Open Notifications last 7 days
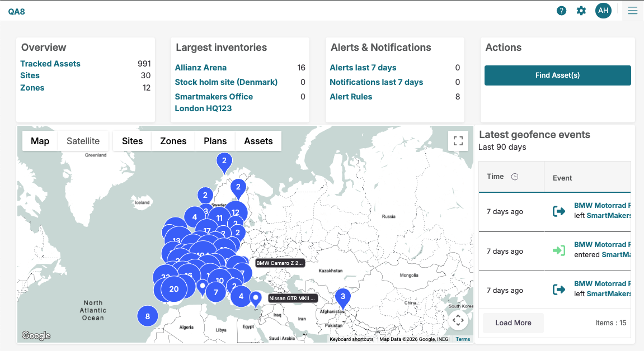The image size is (644, 351). 376,82
